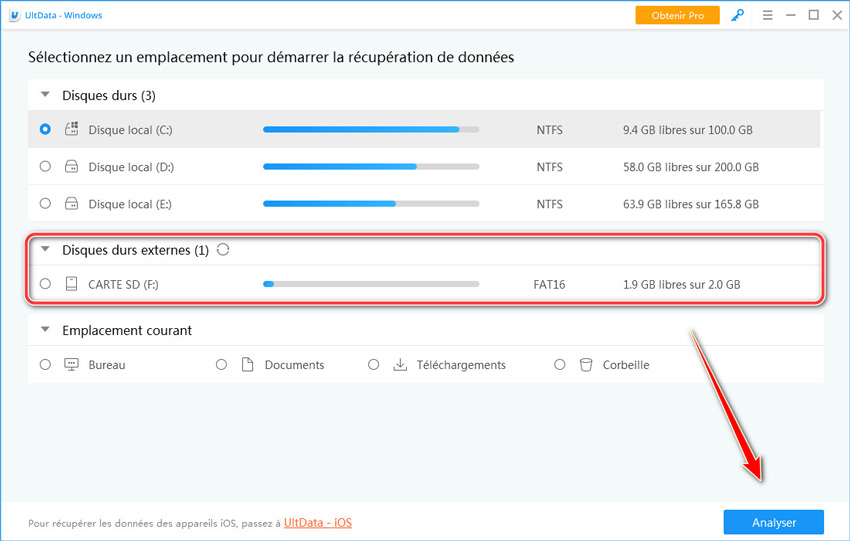Screen dimensions: 850x541
Task: Click the Corbeille recycle bin icon
Action: tap(586, 365)
